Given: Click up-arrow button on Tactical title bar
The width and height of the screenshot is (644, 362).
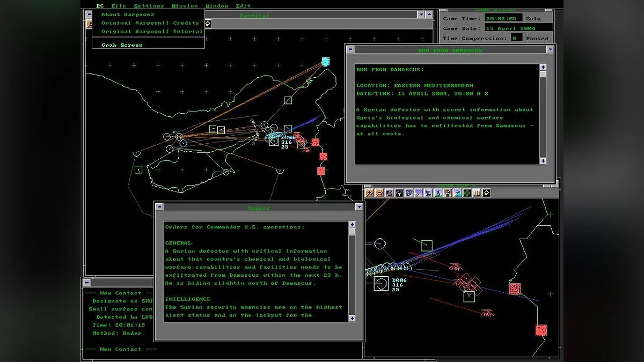Looking at the screenshot, I should [x=428, y=15].
